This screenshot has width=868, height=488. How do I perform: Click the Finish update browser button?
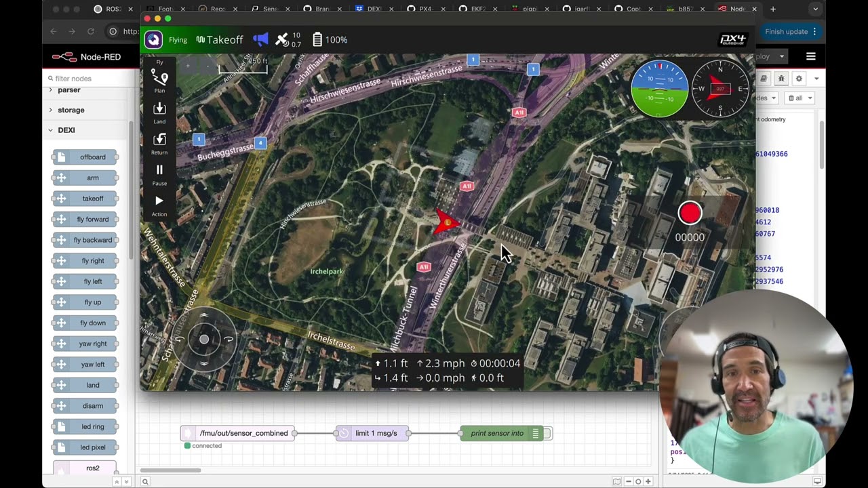[x=790, y=31]
